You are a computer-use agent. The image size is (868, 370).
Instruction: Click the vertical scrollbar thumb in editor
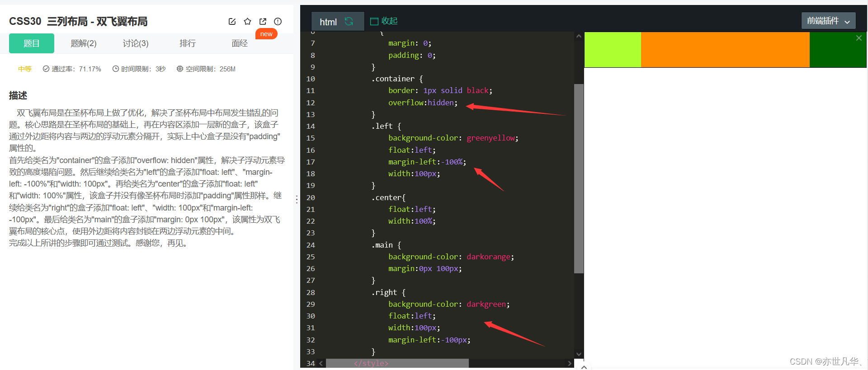tap(579, 178)
